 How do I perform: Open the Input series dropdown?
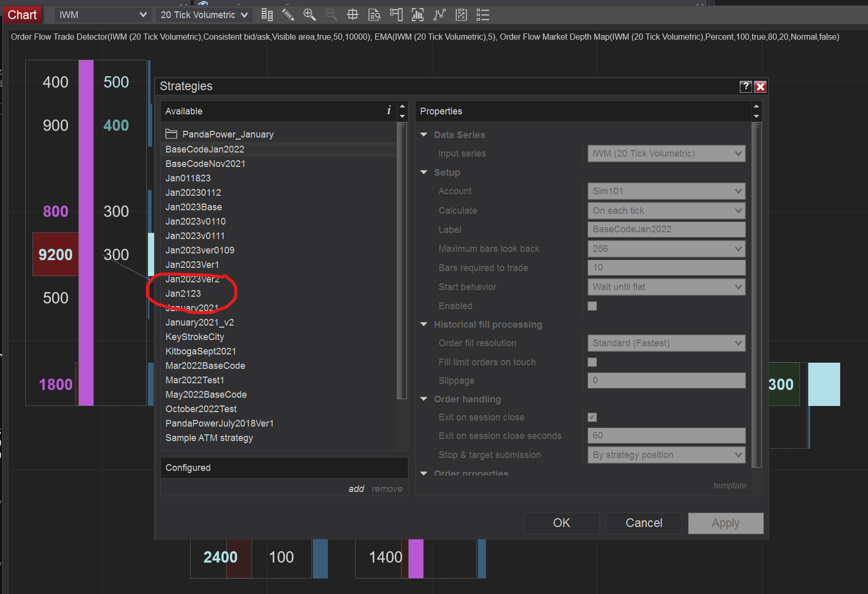tap(666, 154)
